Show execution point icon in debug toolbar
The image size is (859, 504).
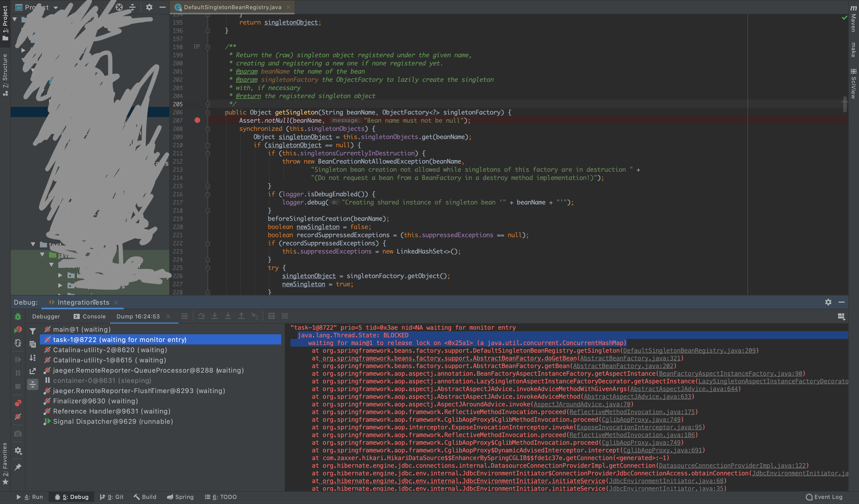point(184,316)
